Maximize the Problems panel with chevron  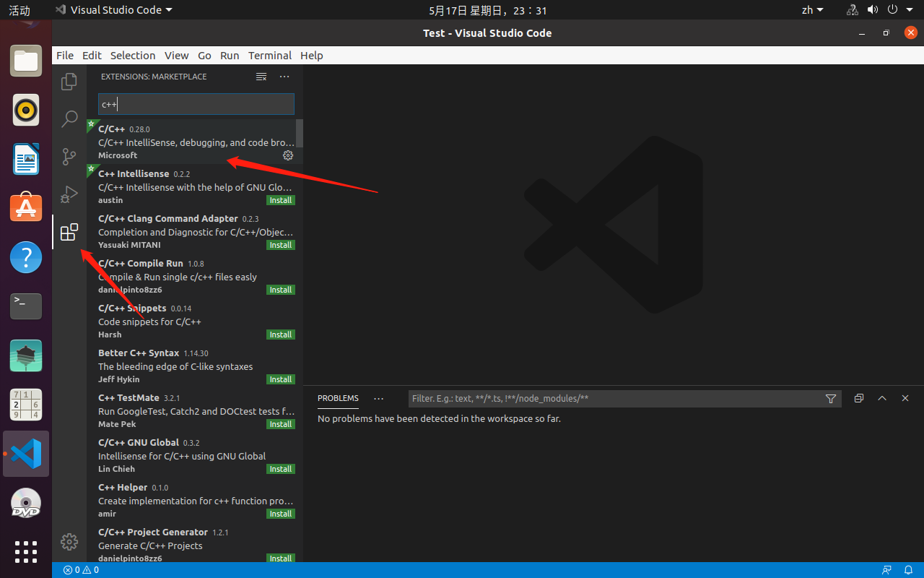click(882, 398)
